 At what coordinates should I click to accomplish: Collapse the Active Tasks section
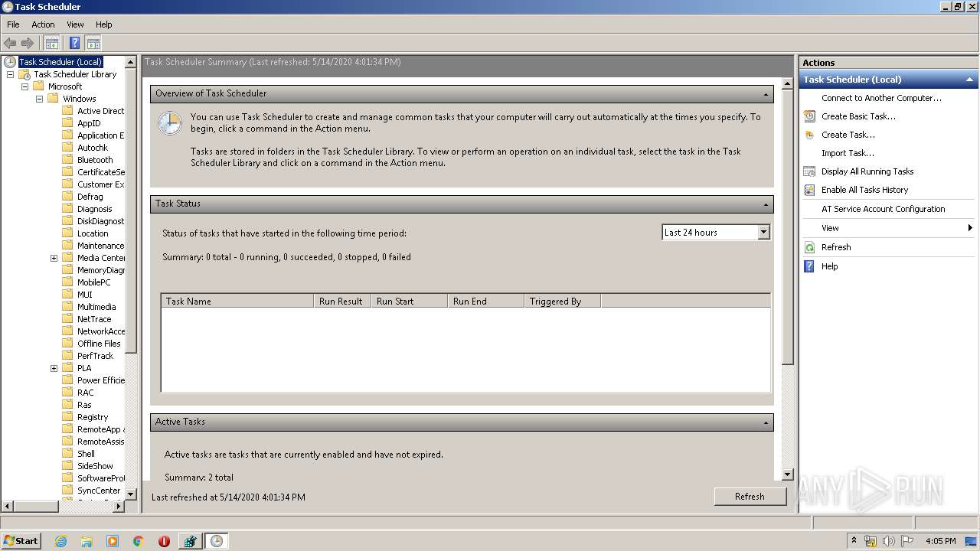click(766, 422)
